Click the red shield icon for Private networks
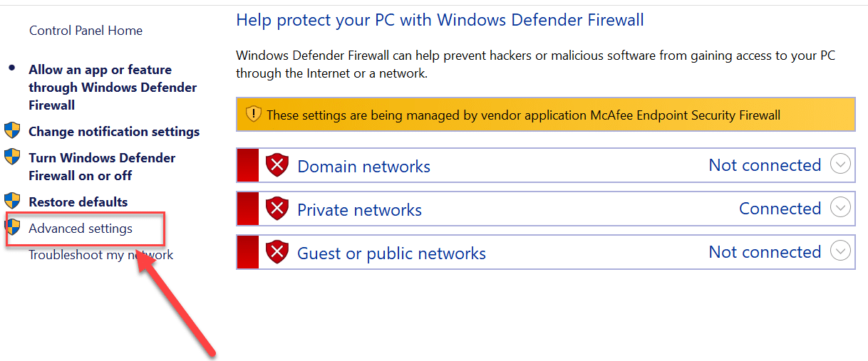Viewport: 868px width, 361px height. click(x=277, y=209)
